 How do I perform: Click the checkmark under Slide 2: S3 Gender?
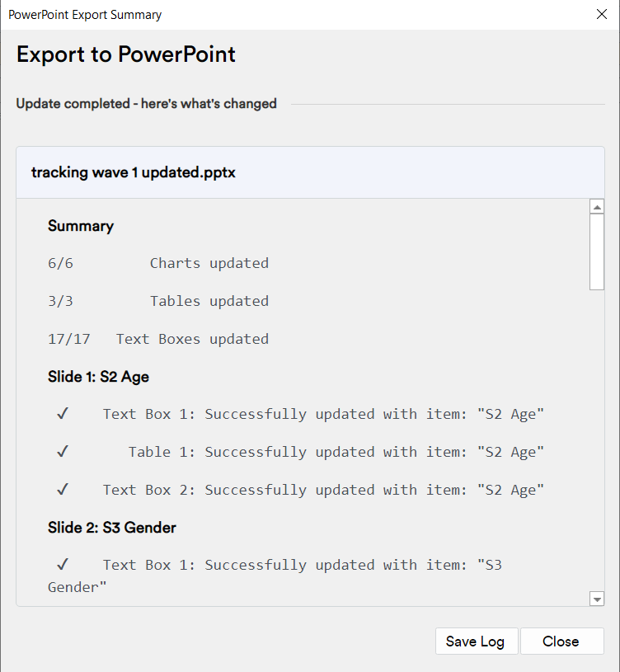(x=63, y=565)
